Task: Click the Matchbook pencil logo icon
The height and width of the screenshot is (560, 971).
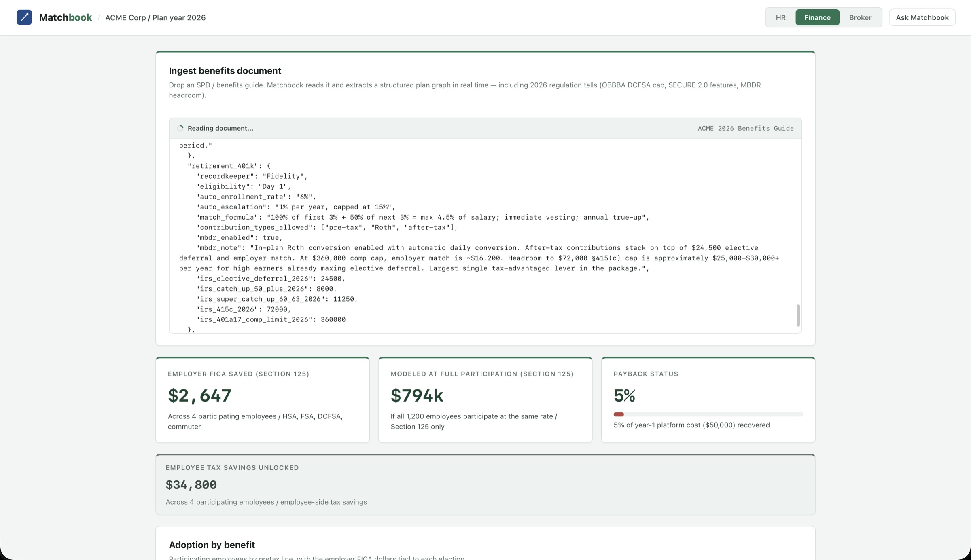Action: pos(24,17)
